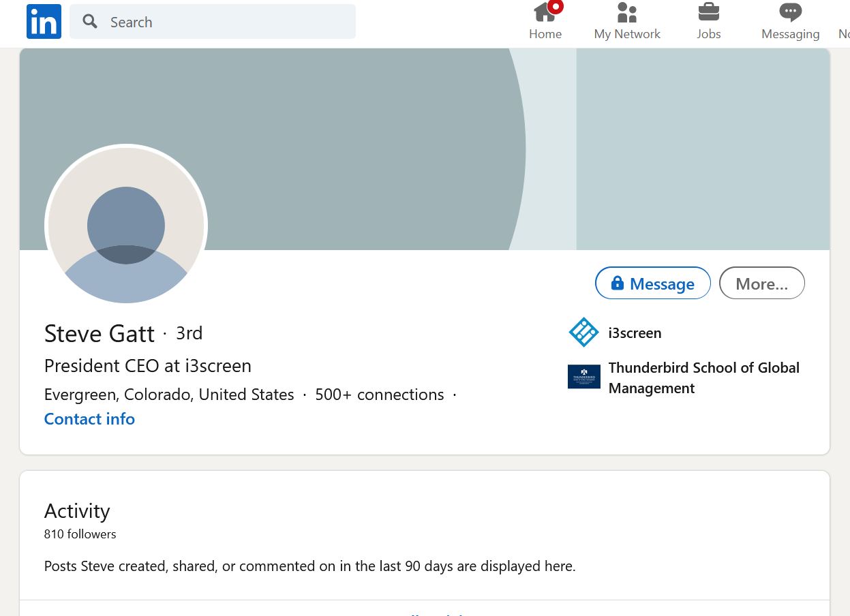The image size is (850, 616).
Task: Open Thunderbird School of Global Management link
Action: (x=703, y=378)
